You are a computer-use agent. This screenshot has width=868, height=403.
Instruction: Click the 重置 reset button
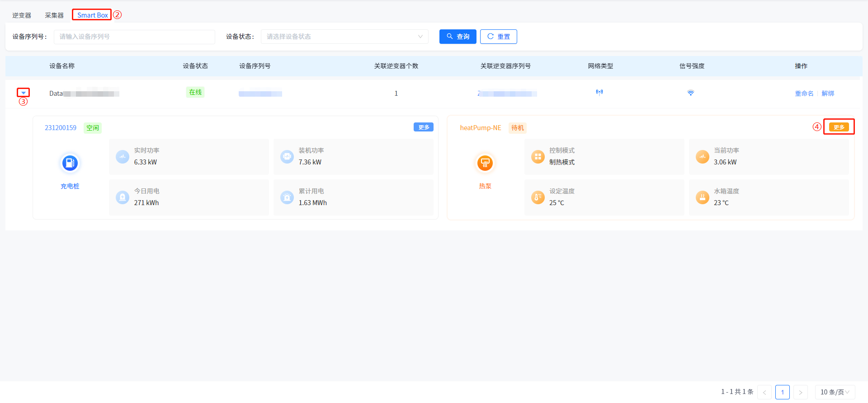point(498,37)
